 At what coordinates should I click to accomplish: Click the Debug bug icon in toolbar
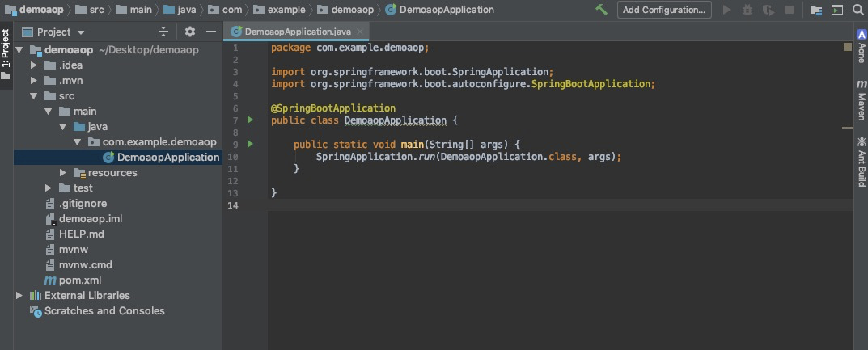747,10
